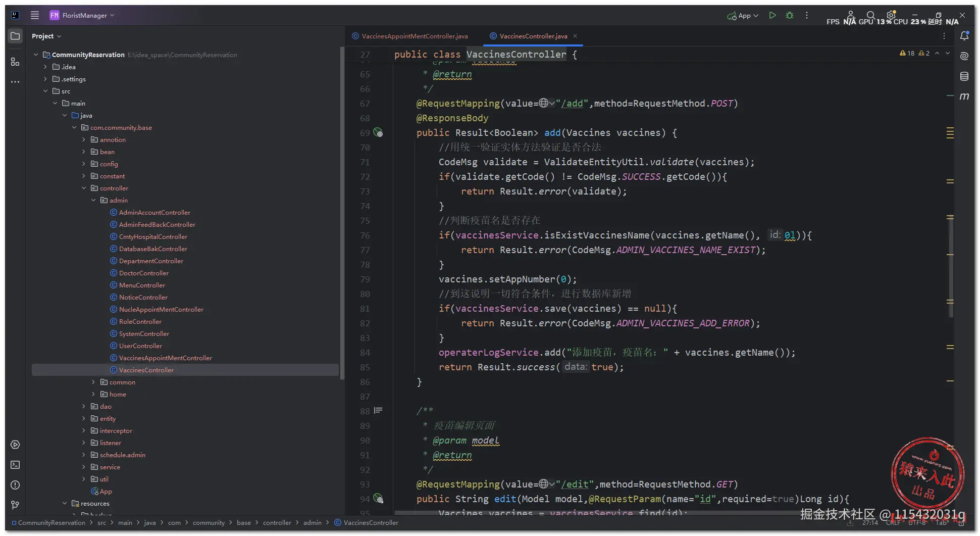Open the code collaboration user icon
This screenshot has height=536, width=980.
click(851, 15)
